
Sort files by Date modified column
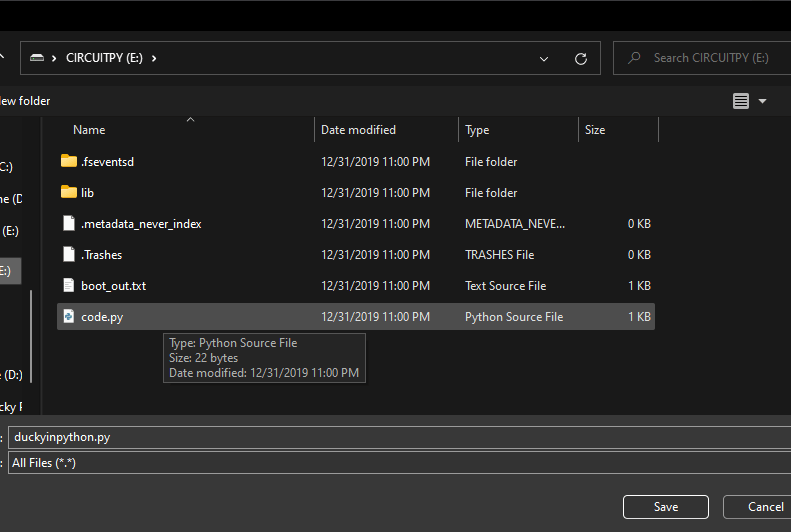358,130
